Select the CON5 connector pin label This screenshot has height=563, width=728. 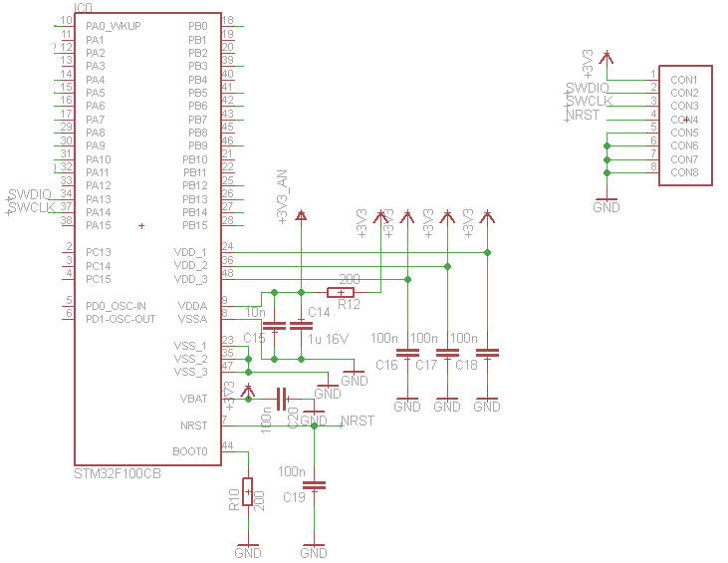684,133
